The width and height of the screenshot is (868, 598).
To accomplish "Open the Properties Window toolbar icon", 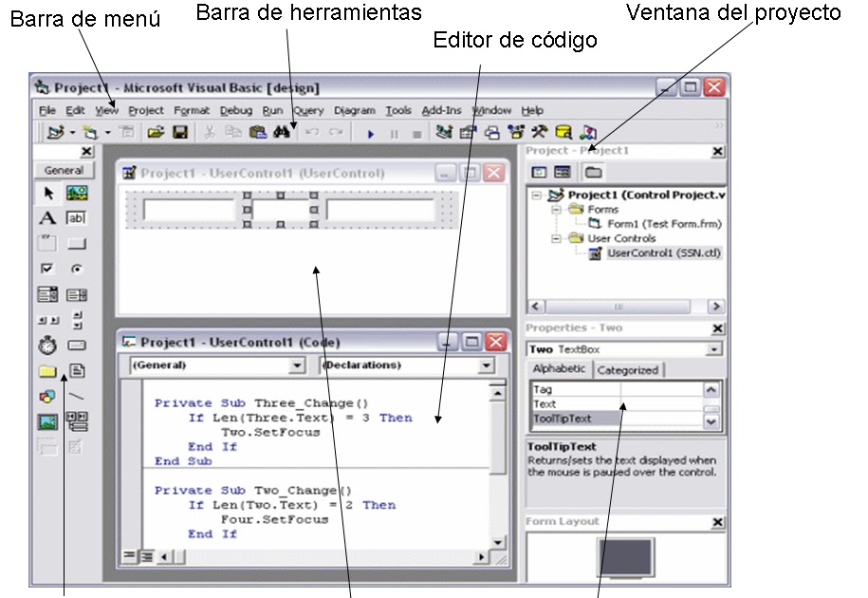I will [x=469, y=132].
